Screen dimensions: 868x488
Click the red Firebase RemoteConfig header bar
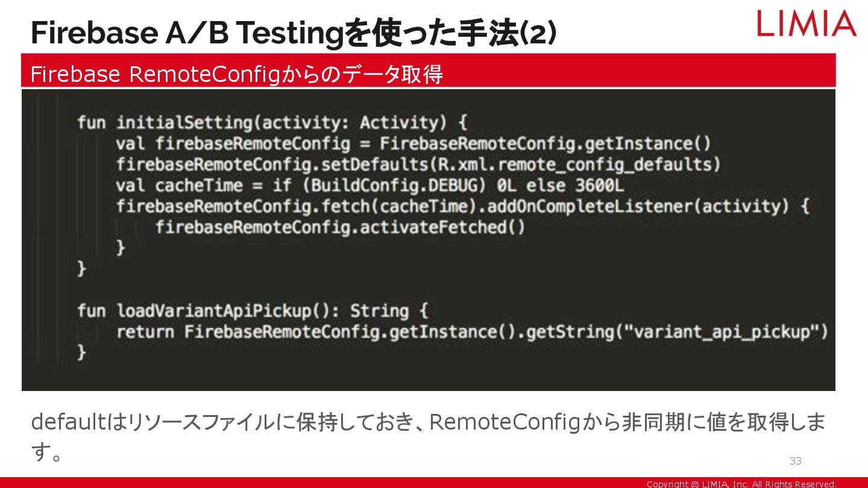pyautogui.click(x=428, y=70)
